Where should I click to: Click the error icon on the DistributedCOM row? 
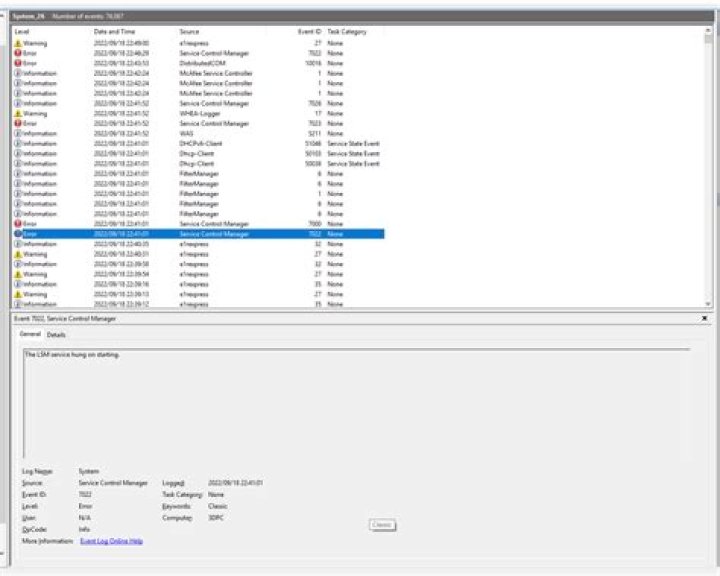tap(18, 63)
